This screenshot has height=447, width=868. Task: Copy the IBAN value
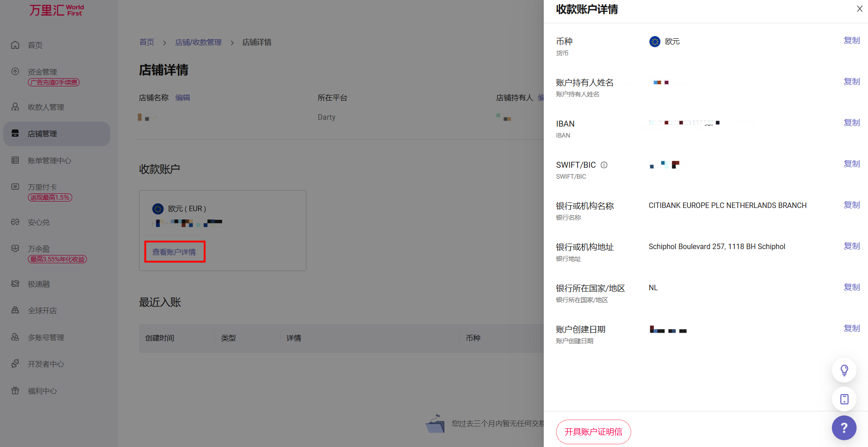(852, 123)
